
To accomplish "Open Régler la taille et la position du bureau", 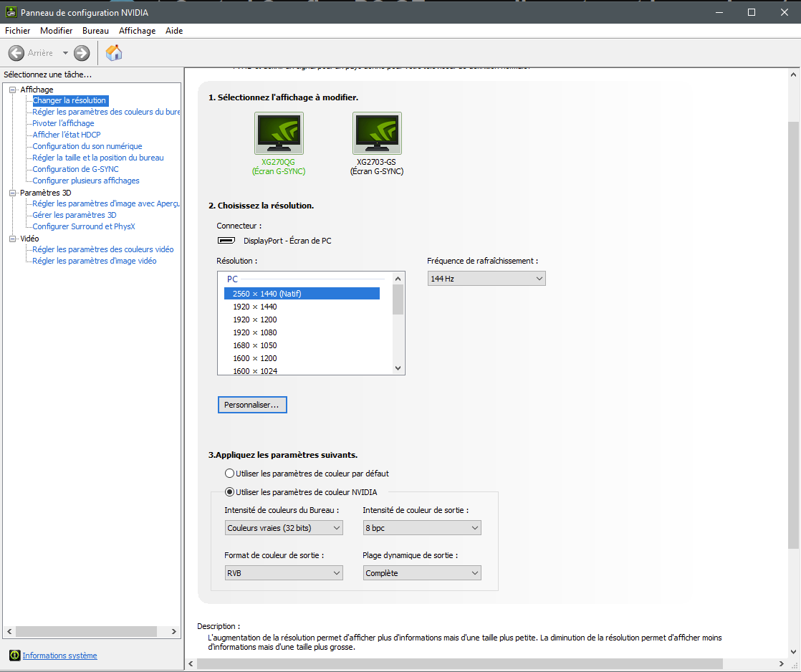I will pos(98,158).
